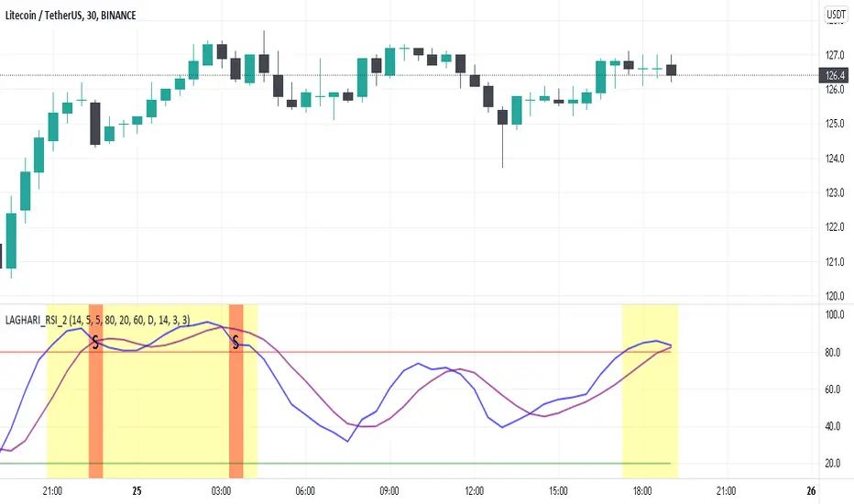This screenshot has height=504, width=854.
Task: Click the 15:00 time axis label
Action: pyautogui.click(x=558, y=491)
